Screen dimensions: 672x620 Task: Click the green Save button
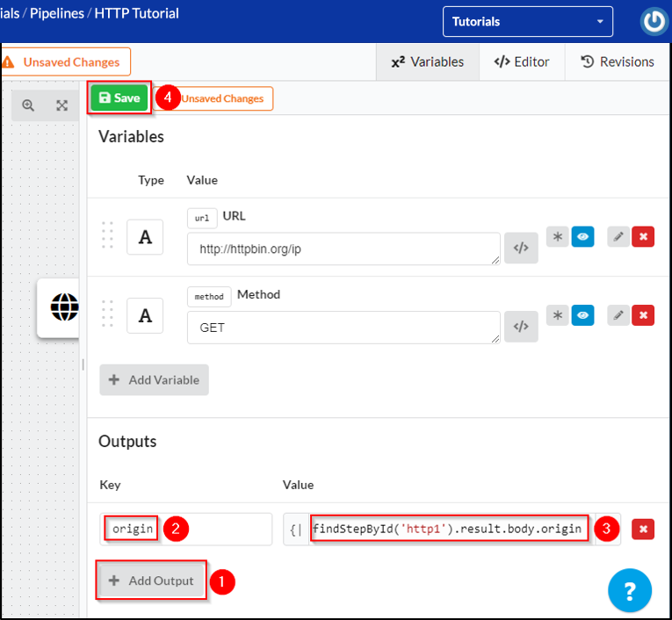click(119, 98)
